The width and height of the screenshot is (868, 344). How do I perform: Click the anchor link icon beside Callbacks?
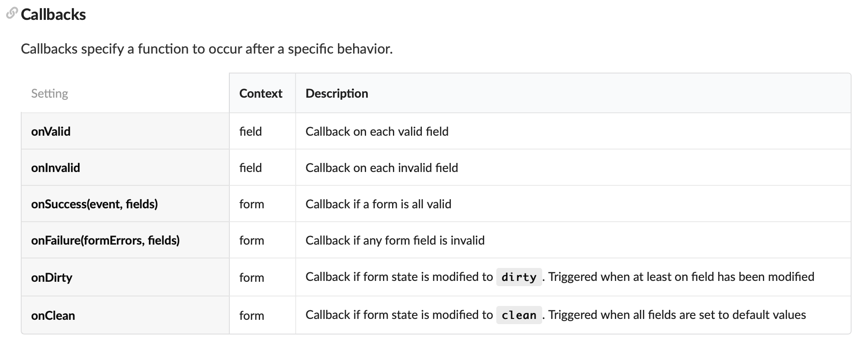pyautogui.click(x=12, y=13)
